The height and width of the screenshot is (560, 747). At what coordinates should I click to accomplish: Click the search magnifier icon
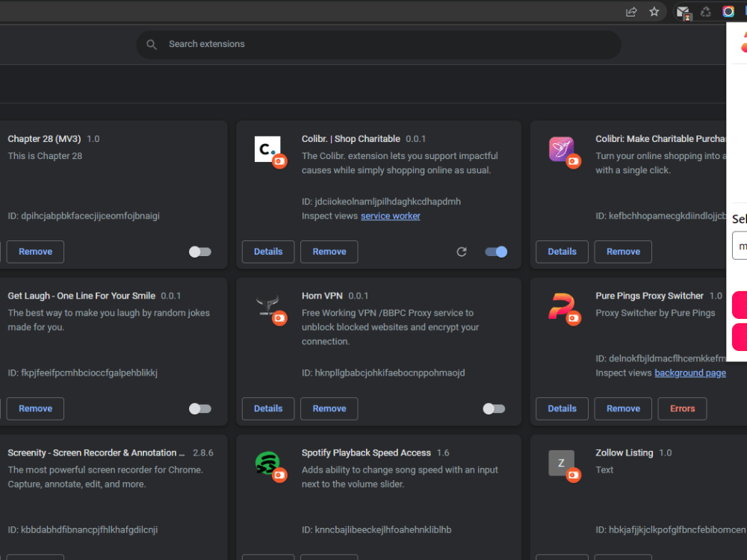click(152, 44)
